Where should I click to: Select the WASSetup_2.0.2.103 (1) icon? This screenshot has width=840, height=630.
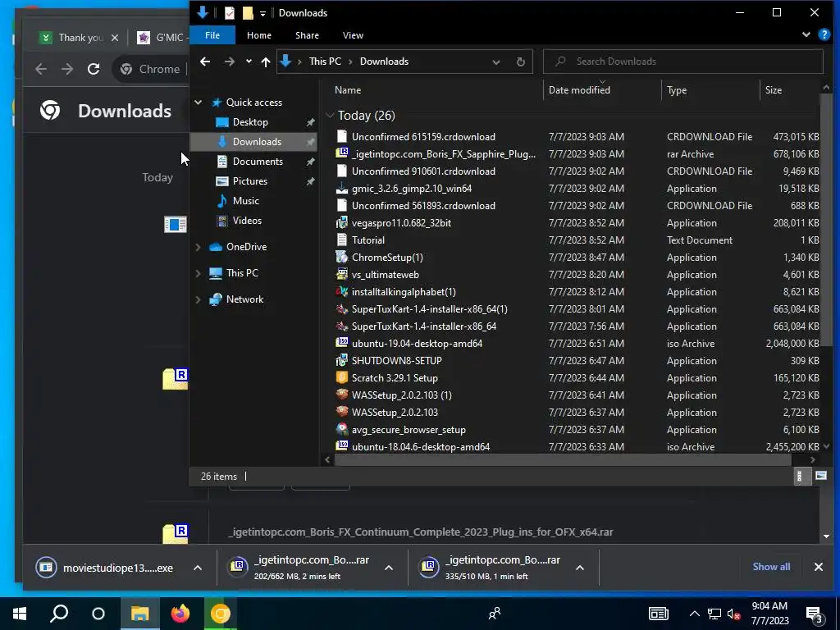[342, 395]
